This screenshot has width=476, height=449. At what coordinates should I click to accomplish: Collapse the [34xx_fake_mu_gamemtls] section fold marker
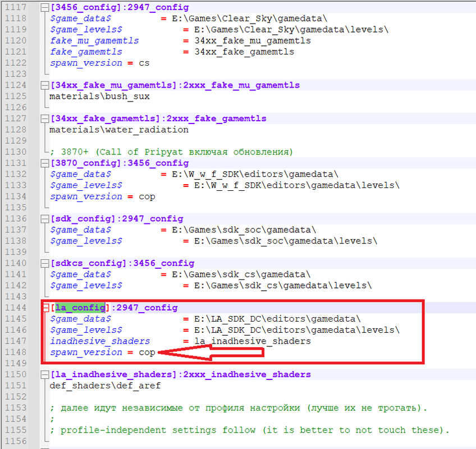pyautogui.click(x=45, y=86)
